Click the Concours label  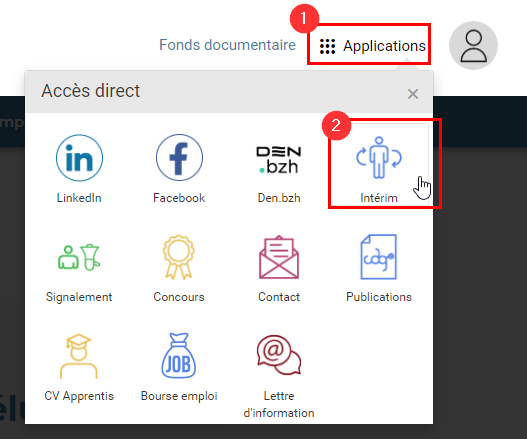coord(179,297)
